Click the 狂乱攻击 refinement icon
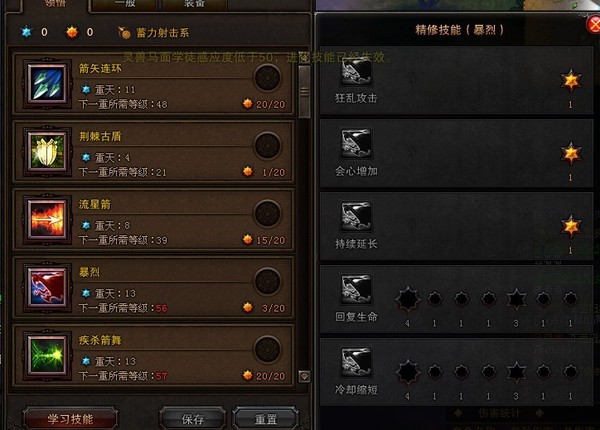The image size is (600, 430). tap(356, 72)
